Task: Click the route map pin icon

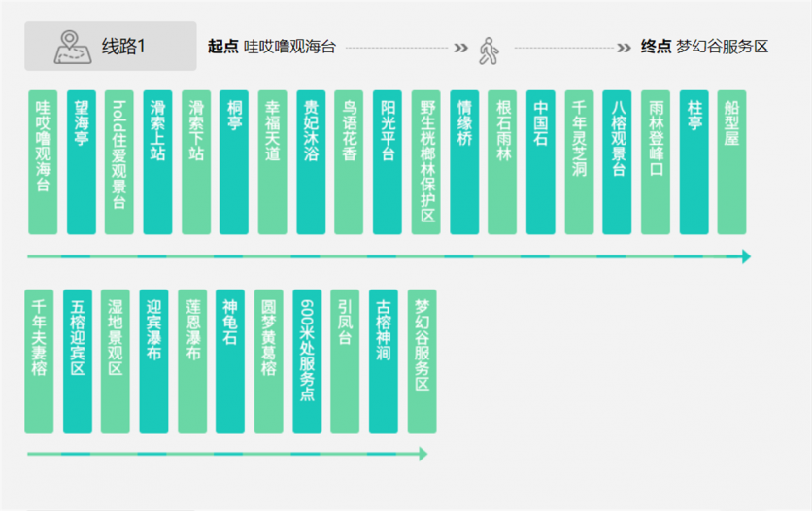Action: click(x=73, y=47)
